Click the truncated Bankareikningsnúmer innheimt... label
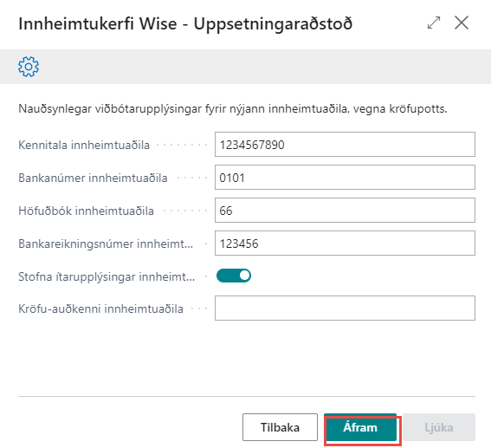The height and width of the screenshot is (448, 491). click(106, 243)
